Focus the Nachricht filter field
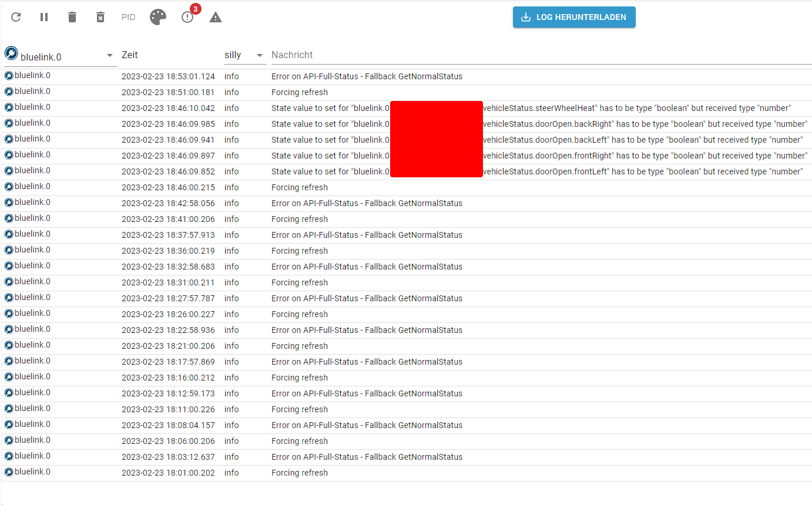812x505 pixels. (x=541, y=55)
